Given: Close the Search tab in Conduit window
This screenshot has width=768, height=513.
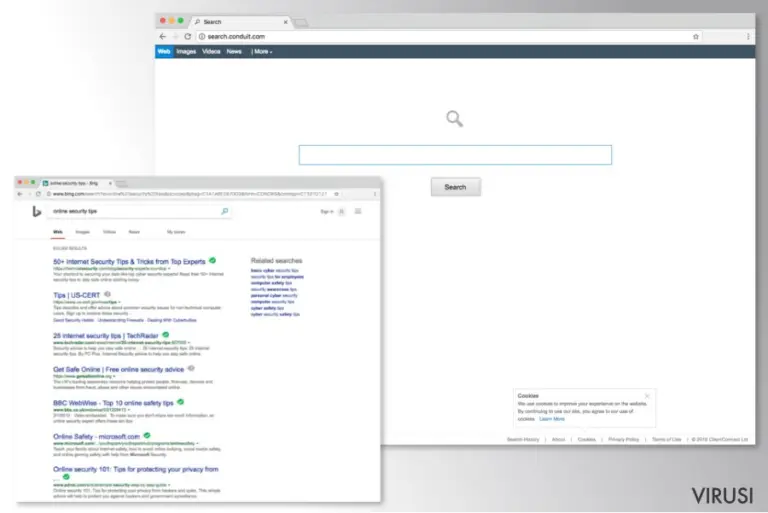Looking at the screenshot, I should [286, 22].
